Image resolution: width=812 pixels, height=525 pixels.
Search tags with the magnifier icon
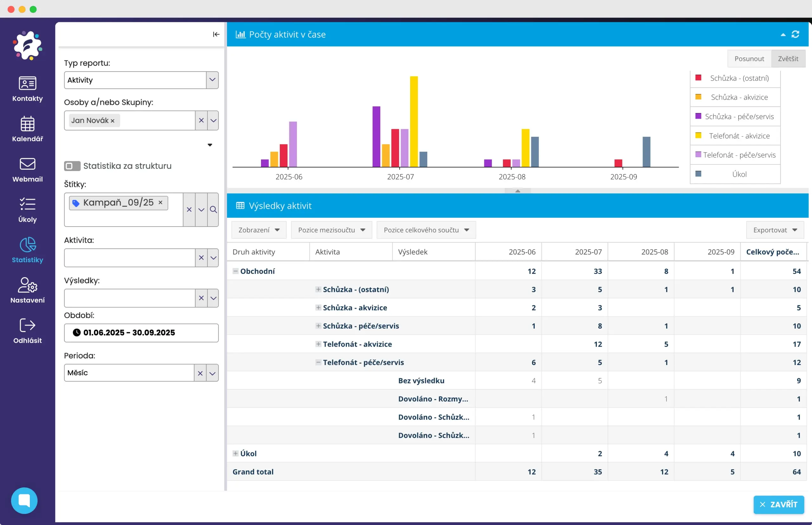213,210
